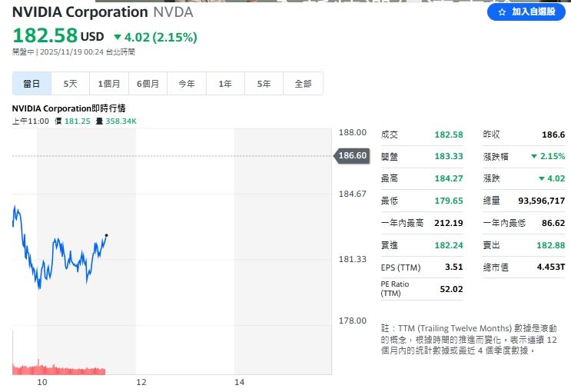Show the 今年 year-to-date chart
The width and height of the screenshot is (571, 392).
point(187,84)
